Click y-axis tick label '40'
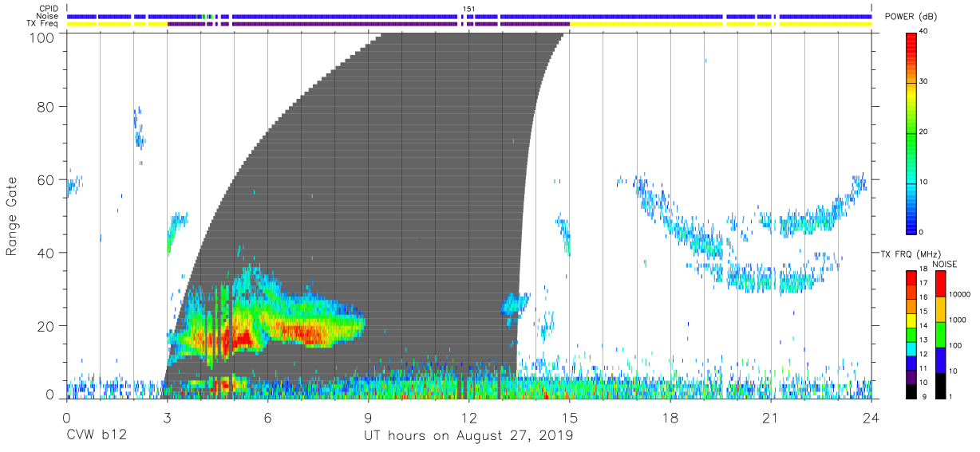The width and height of the screenshot is (980, 452). (x=47, y=253)
